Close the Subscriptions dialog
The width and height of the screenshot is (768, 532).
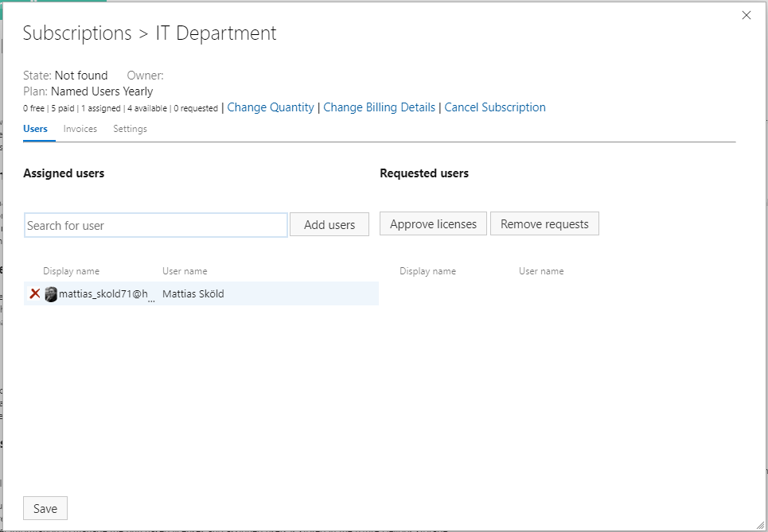coord(746,15)
